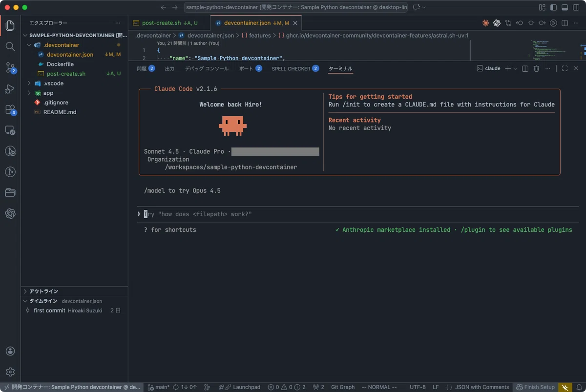
Task: Close the bottom panel
Action: click(x=576, y=69)
